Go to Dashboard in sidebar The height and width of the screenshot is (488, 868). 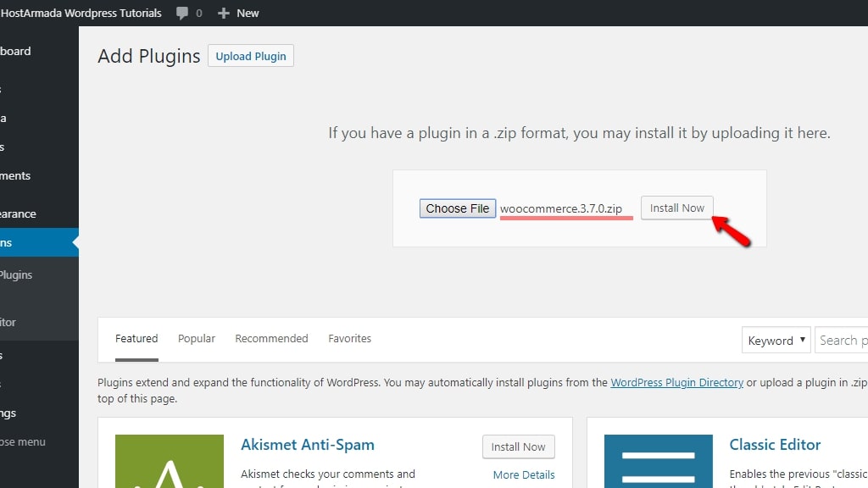tap(39, 51)
